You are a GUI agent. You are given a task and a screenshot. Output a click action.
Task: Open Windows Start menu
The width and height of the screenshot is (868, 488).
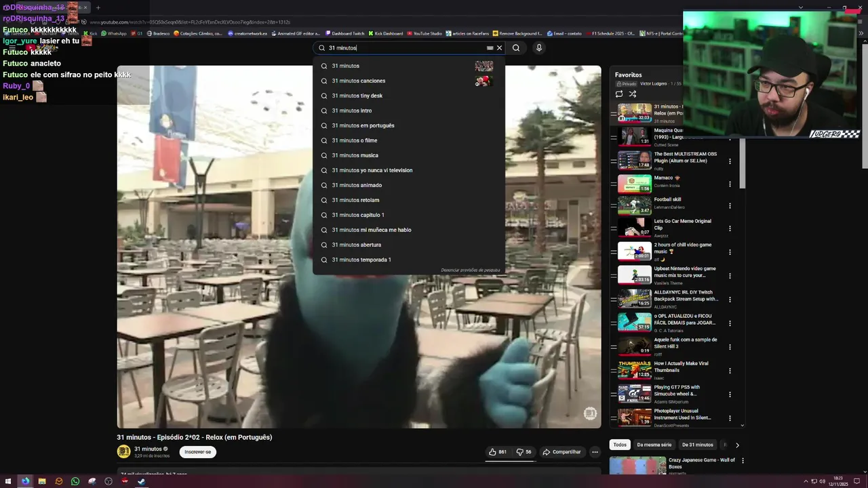(x=9, y=481)
